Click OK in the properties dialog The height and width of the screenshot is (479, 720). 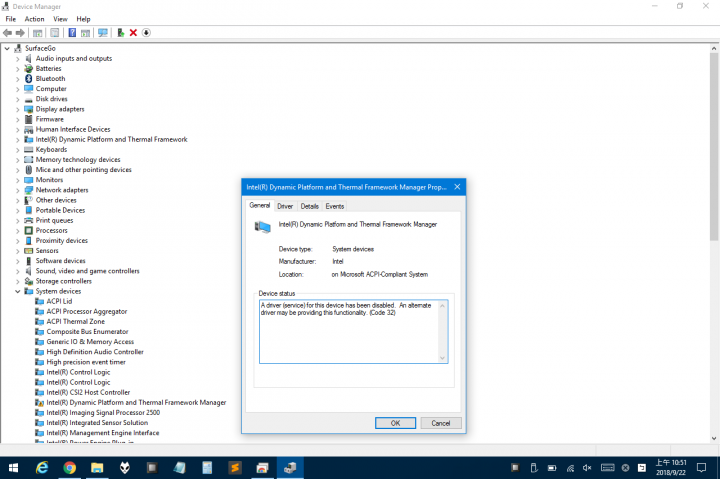(x=395, y=423)
